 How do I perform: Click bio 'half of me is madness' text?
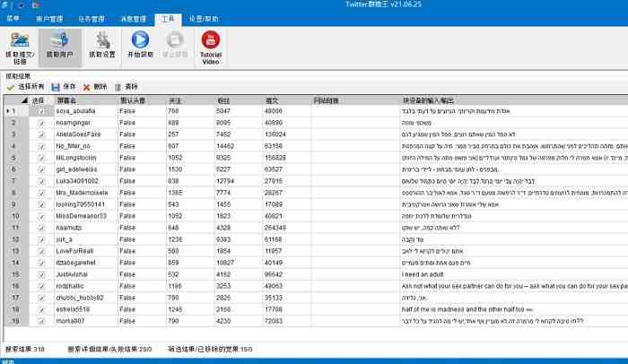tap(467, 309)
